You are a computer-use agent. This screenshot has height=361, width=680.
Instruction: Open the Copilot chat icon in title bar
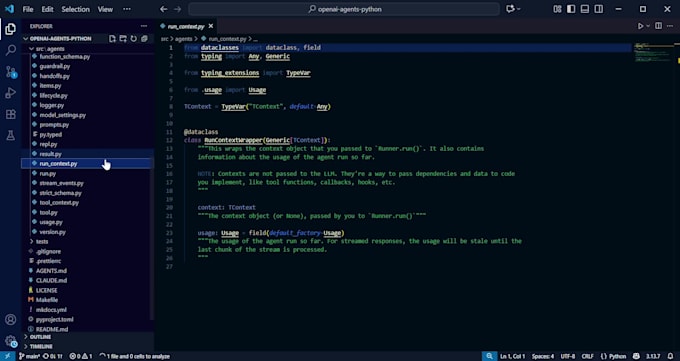(x=510, y=9)
